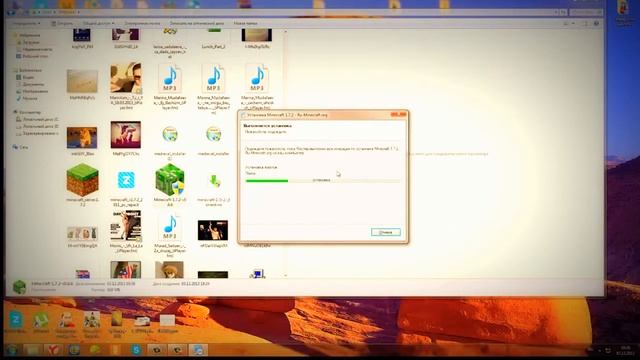This screenshot has width=640, height=360.
Task: Select Documents library in navigation pane
Action: coord(30,84)
